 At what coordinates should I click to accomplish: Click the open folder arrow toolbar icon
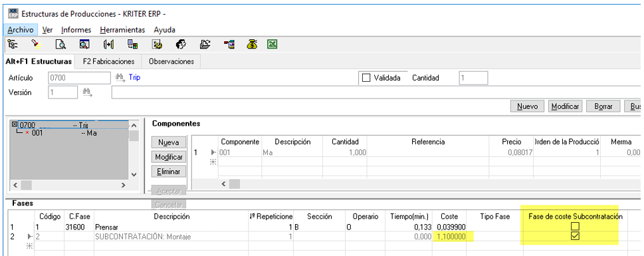coord(205,44)
